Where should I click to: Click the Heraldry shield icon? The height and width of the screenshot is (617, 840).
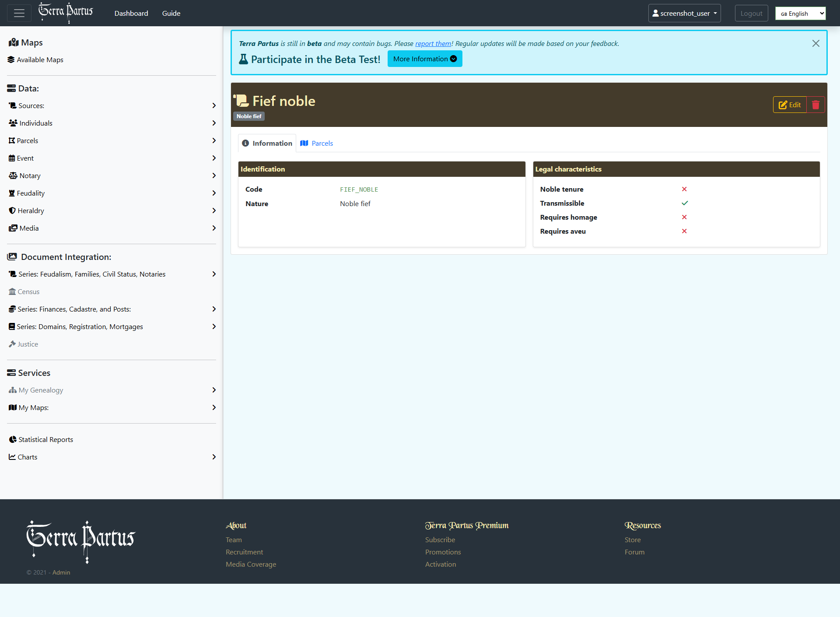(x=12, y=210)
